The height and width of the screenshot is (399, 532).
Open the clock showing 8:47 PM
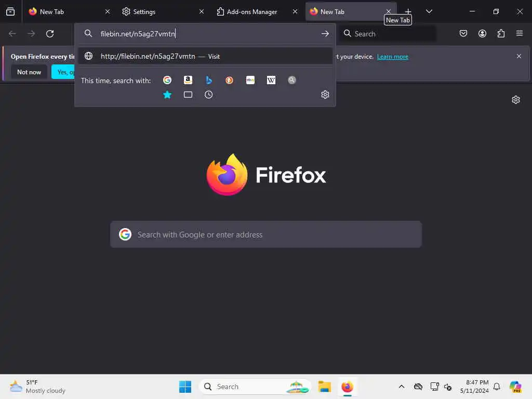point(474,387)
